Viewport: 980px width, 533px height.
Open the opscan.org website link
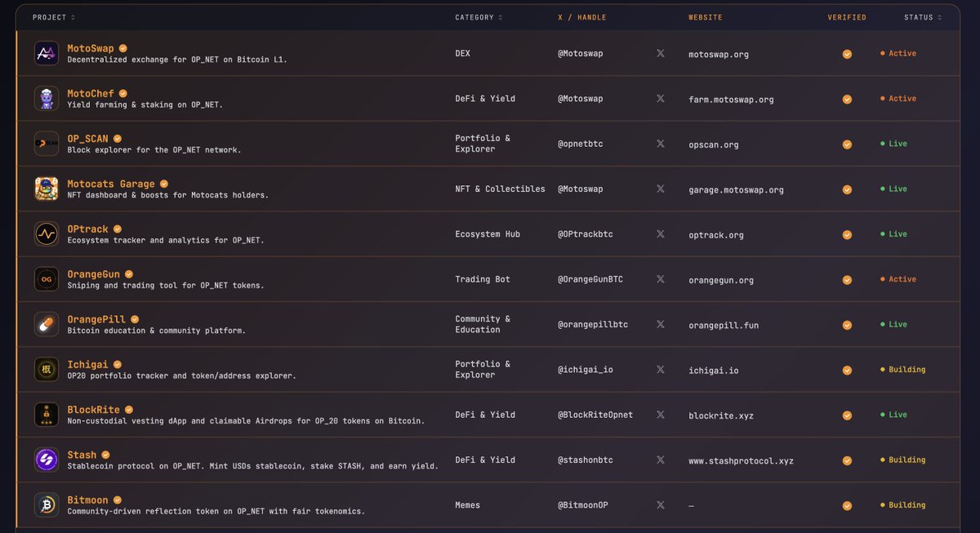(714, 144)
